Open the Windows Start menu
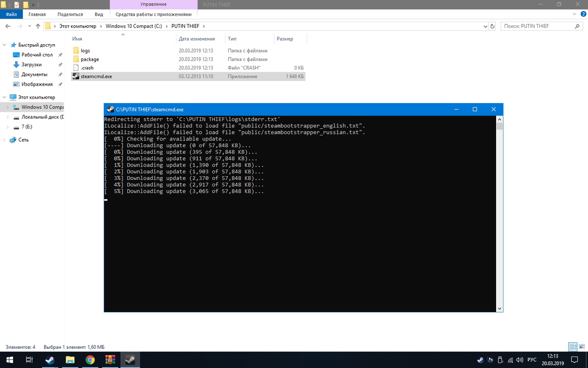 point(9,360)
